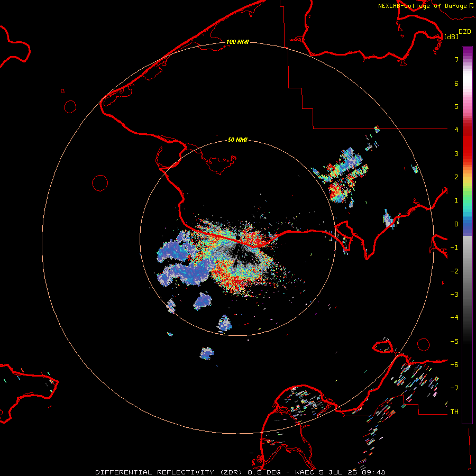Click the vertical ZDR color scale bar

point(467,235)
